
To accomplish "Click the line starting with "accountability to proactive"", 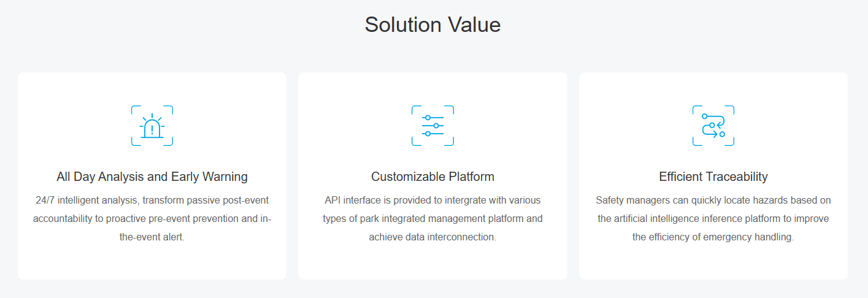I will (152, 219).
